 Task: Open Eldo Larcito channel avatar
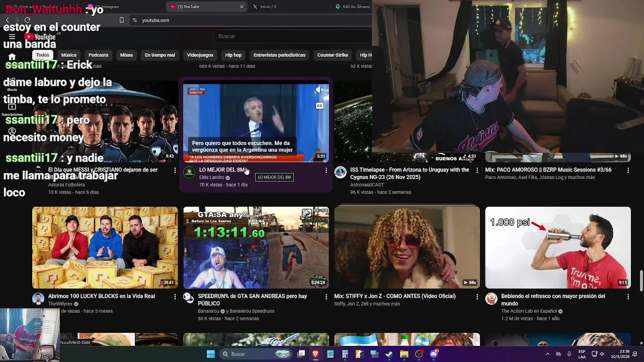[189, 172]
